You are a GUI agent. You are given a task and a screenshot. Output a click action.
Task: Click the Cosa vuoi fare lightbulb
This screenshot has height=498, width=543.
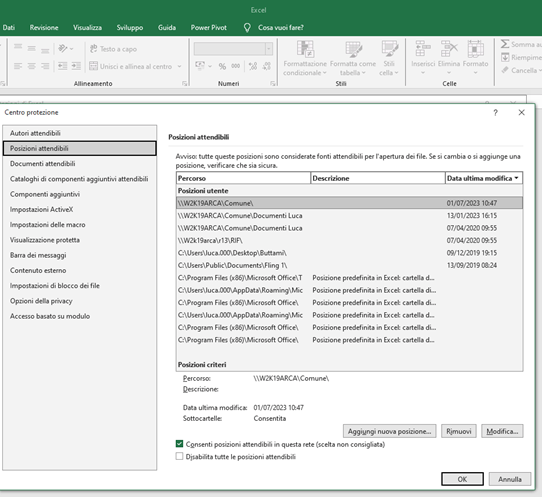(247, 28)
